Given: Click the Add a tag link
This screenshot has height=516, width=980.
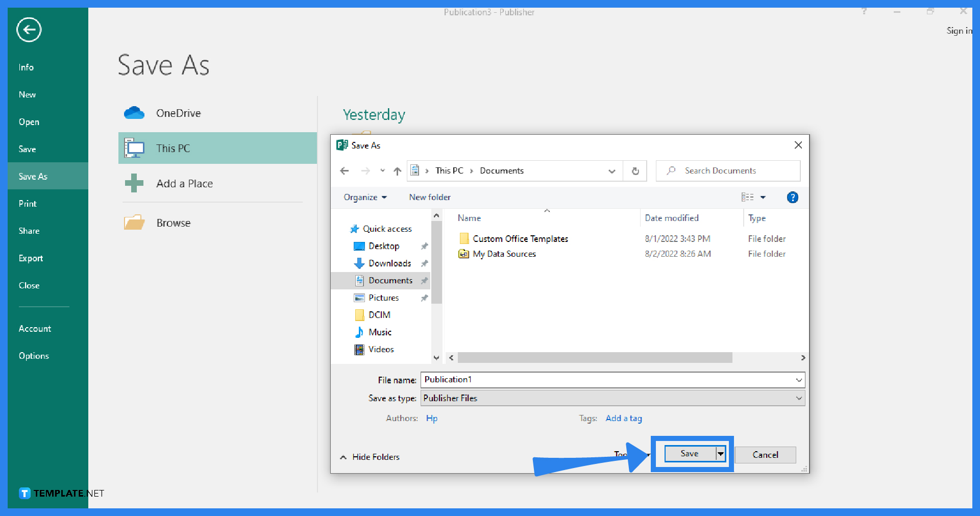Looking at the screenshot, I should coord(623,419).
